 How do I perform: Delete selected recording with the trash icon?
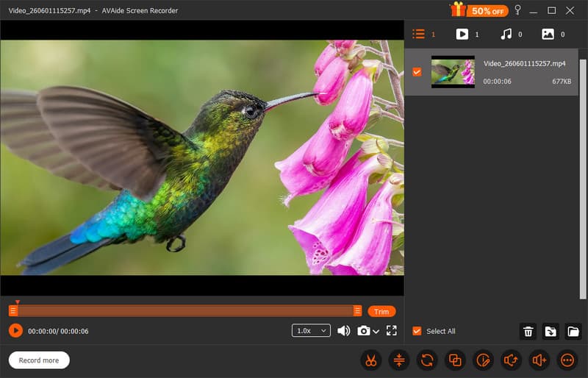pyautogui.click(x=528, y=332)
